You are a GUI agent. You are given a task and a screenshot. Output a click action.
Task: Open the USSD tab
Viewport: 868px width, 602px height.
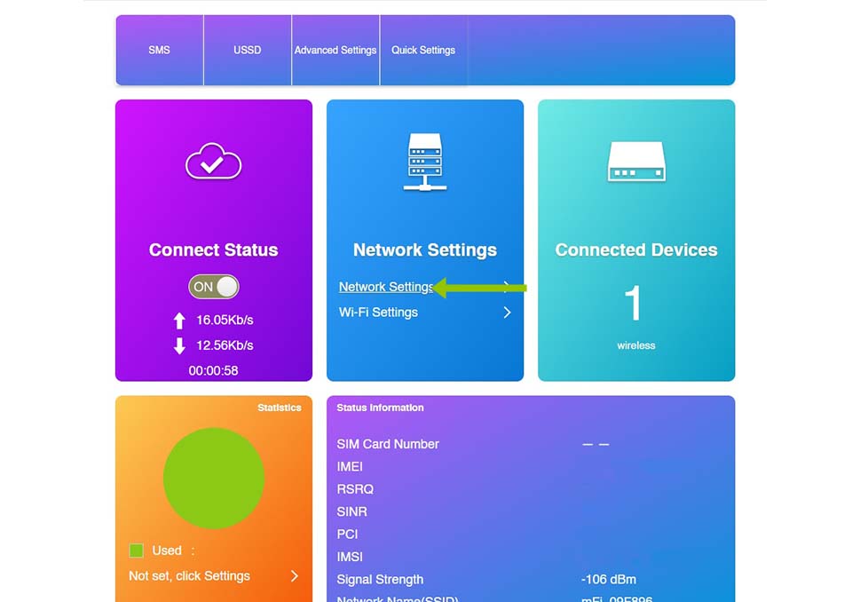pyautogui.click(x=247, y=51)
